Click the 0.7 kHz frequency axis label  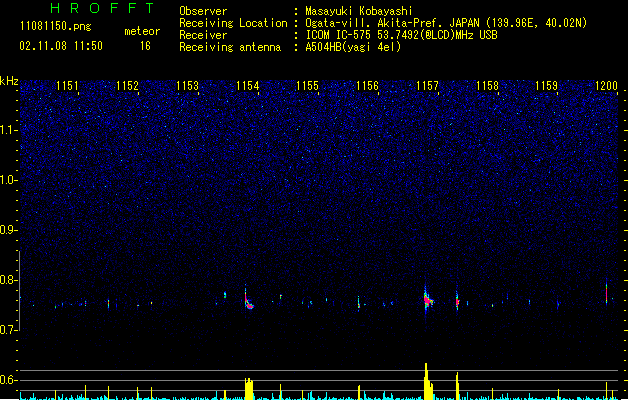tap(9, 330)
